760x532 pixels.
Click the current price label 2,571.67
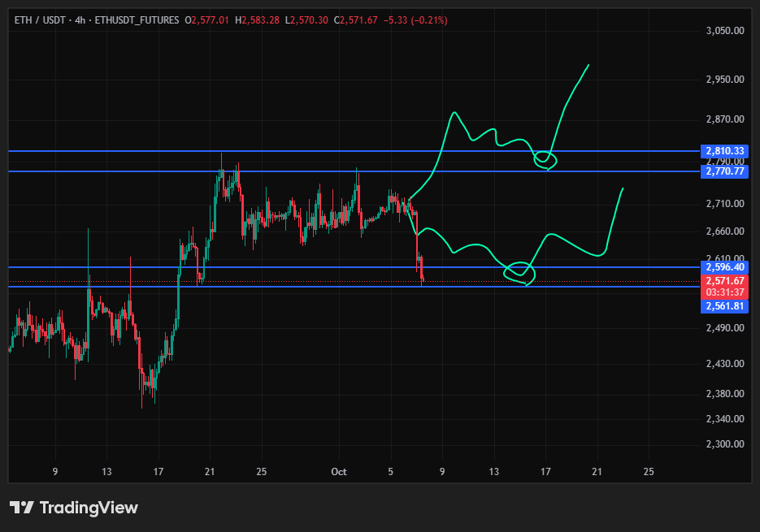[724, 281]
